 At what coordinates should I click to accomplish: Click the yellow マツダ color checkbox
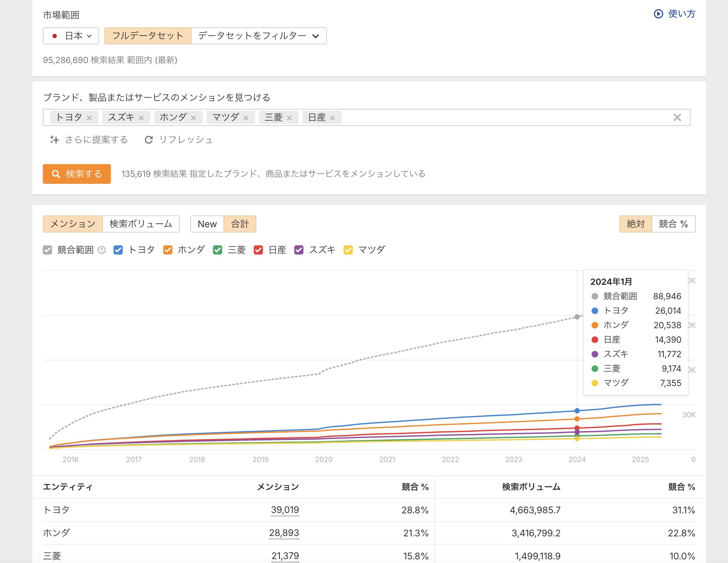[x=348, y=250]
